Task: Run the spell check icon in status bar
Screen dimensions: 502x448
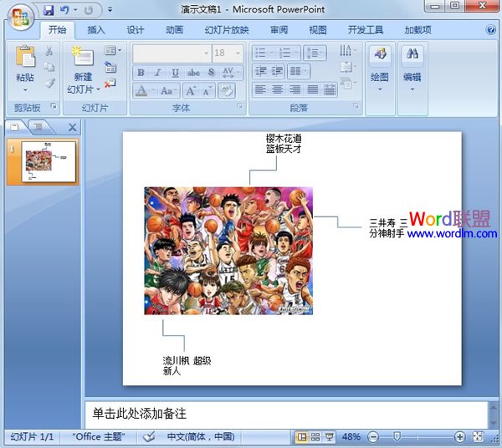Action: 149,436
